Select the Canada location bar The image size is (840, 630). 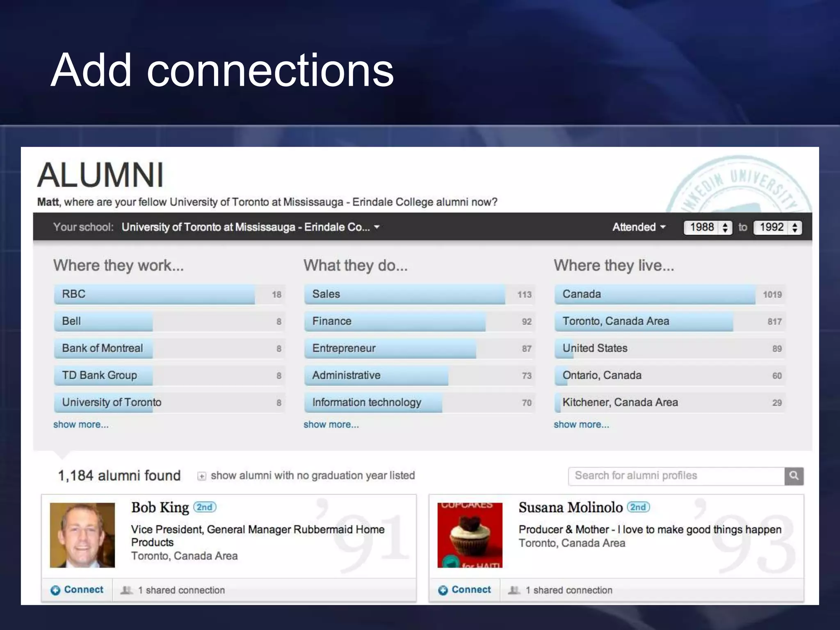click(x=670, y=294)
